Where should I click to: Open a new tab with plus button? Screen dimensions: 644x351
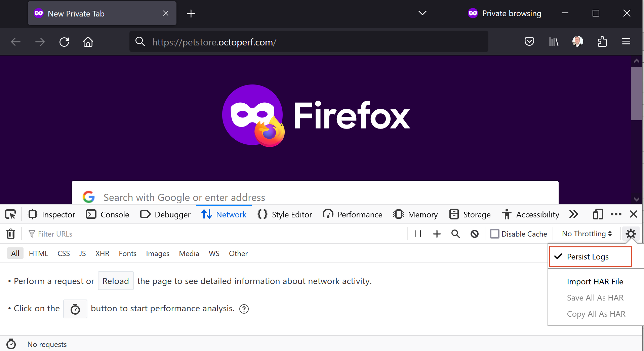tap(191, 13)
